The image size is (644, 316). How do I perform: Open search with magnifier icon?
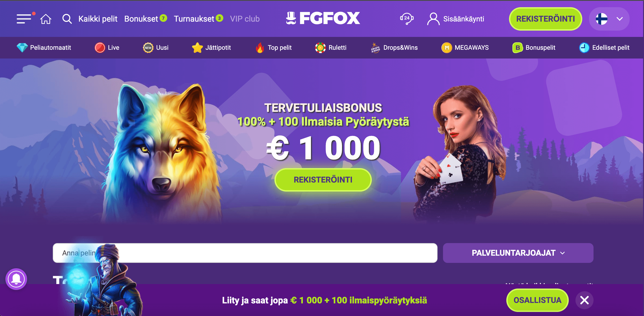(x=67, y=19)
